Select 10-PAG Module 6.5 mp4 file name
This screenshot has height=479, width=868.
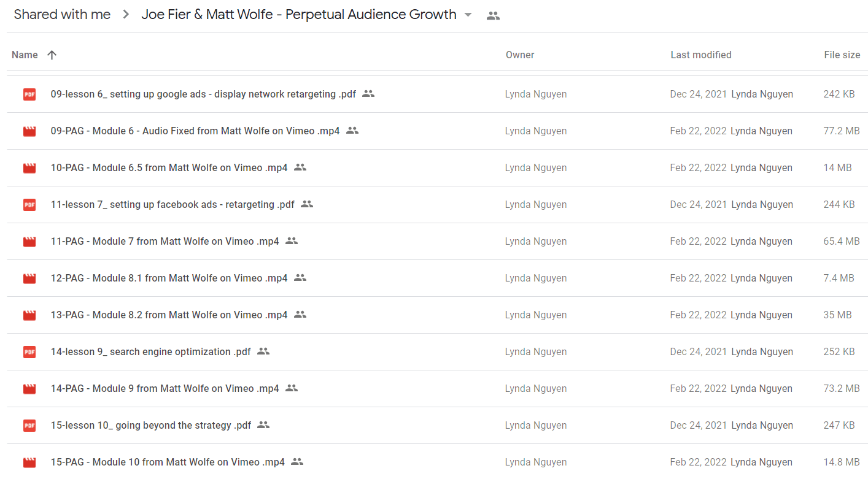click(x=169, y=168)
